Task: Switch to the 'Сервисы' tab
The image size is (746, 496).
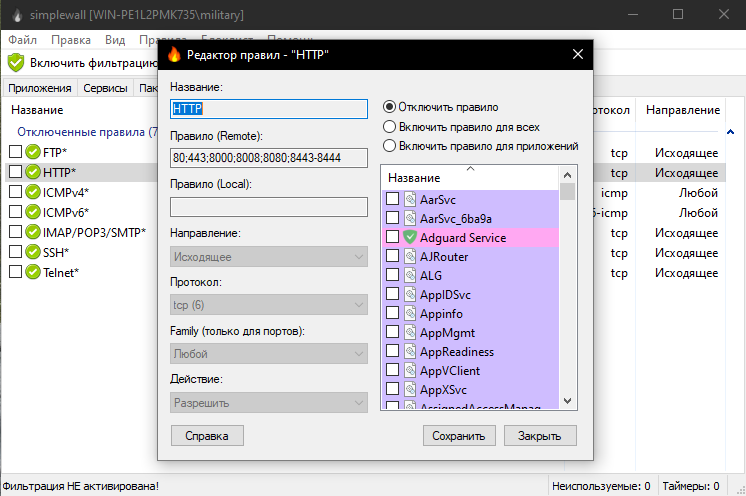Action: [105, 88]
